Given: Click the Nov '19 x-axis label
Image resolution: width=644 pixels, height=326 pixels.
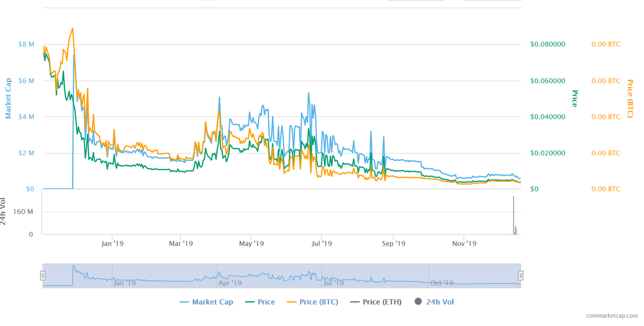Looking at the screenshot, I should coord(464,243).
